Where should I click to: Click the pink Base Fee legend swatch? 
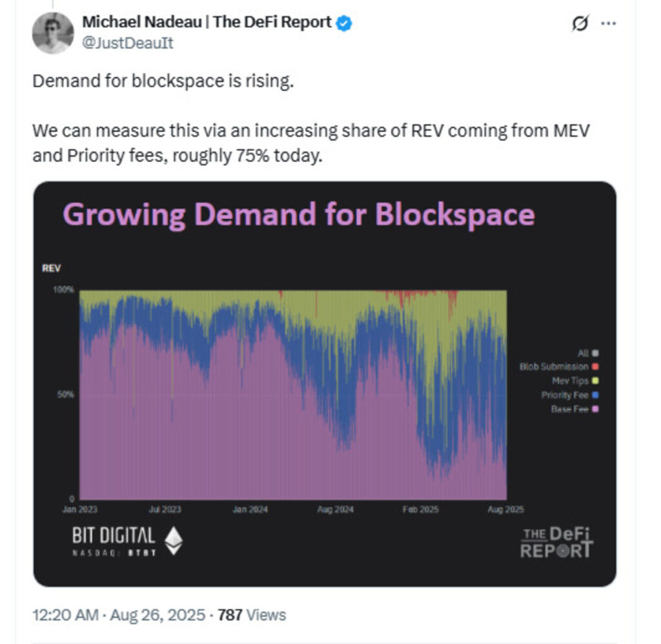[x=595, y=410]
